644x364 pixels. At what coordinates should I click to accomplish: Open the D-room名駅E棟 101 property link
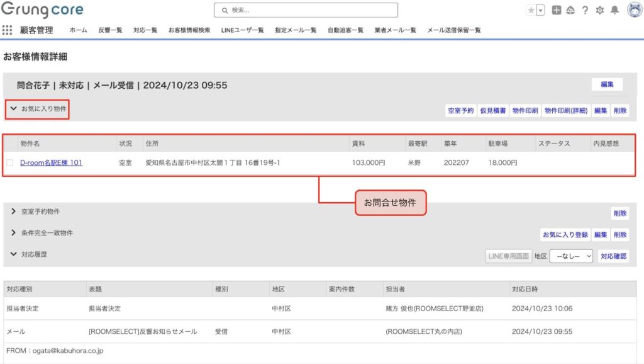(51, 163)
